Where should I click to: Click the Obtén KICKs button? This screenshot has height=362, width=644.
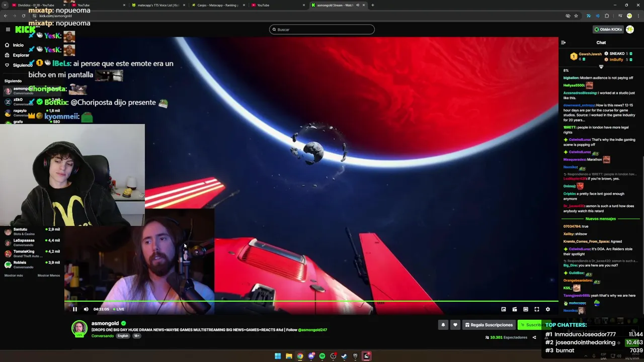(x=608, y=30)
